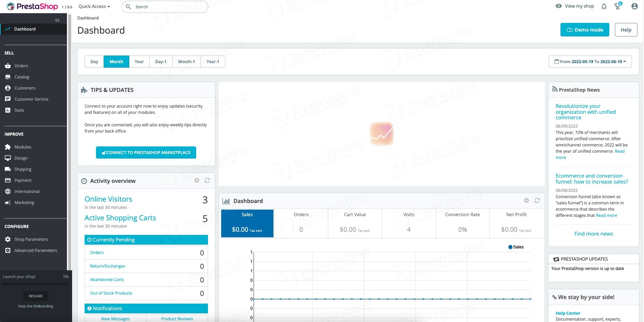This screenshot has height=322, width=644.
Task: Select the Orders metric tab
Action: pos(301,223)
